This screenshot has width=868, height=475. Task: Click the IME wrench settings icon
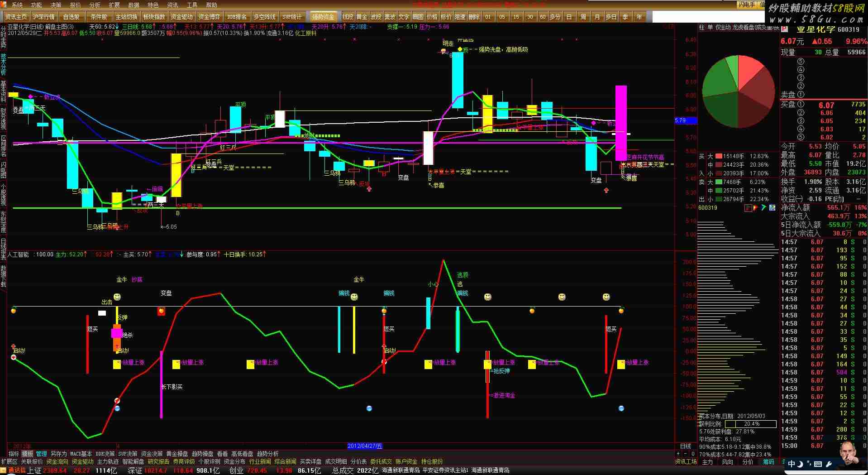[x=829, y=464]
